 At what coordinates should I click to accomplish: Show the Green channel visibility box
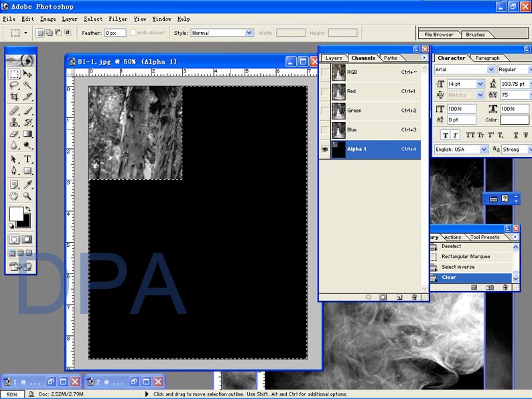[325, 111]
